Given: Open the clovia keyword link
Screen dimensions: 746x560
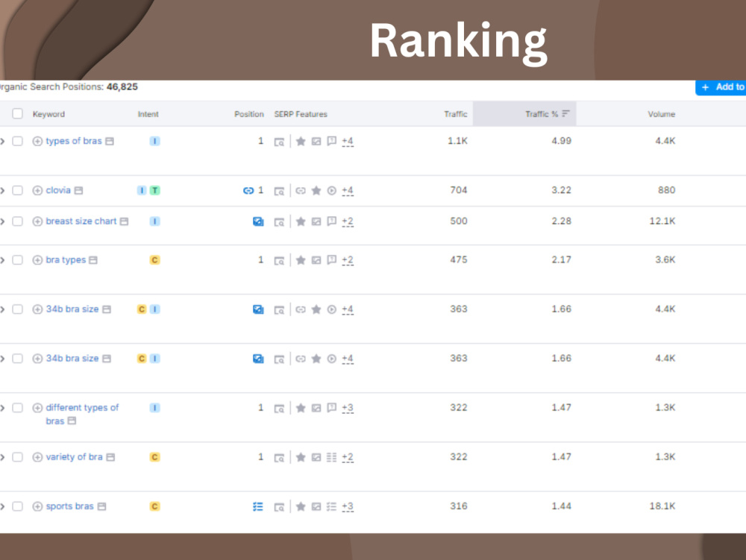Looking at the screenshot, I should 58,190.
